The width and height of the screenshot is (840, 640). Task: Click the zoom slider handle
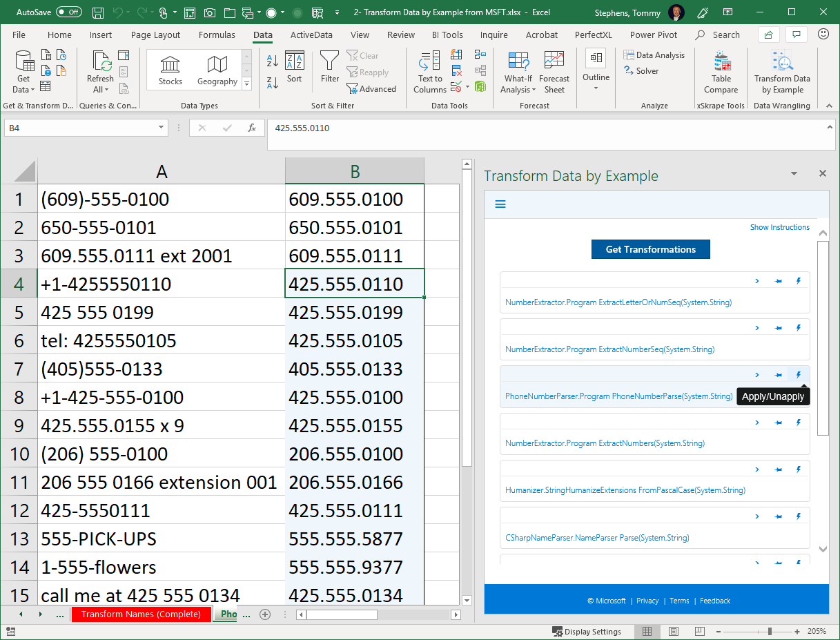770,631
